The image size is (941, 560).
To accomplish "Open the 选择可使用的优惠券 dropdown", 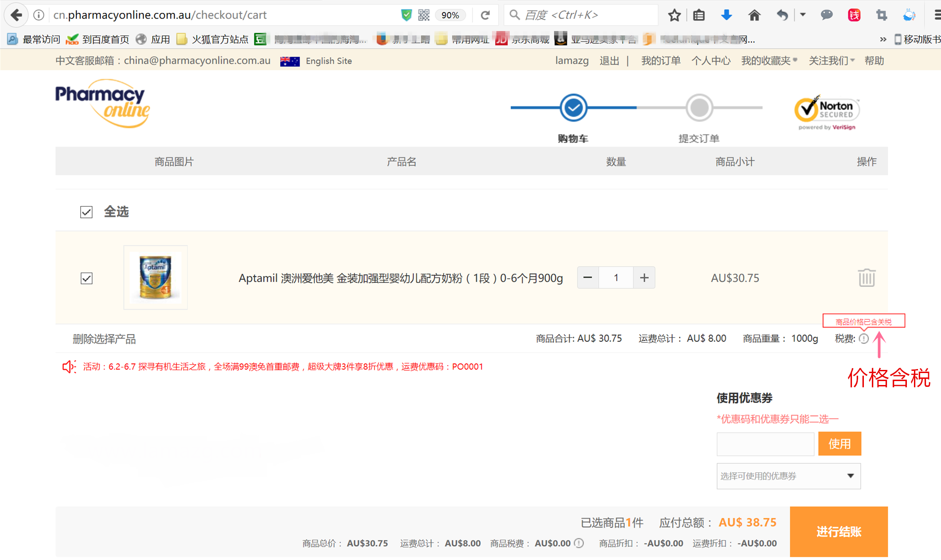I will pos(789,476).
